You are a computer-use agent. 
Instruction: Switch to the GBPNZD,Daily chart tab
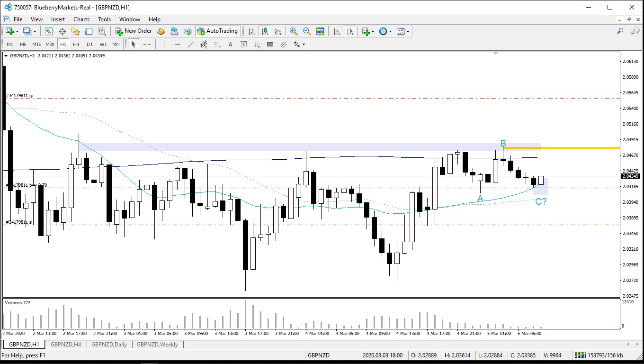(x=109, y=345)
